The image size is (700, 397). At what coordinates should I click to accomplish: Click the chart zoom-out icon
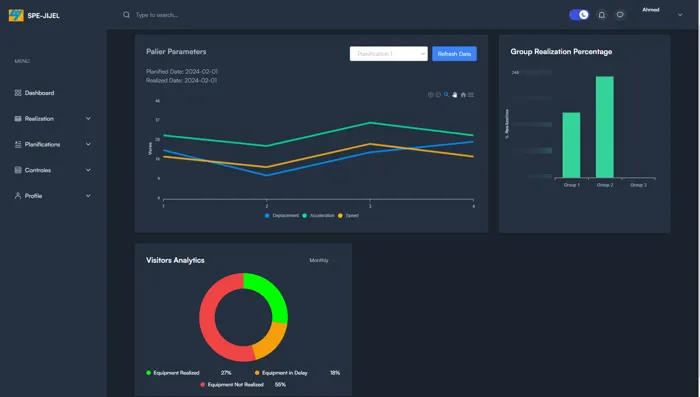pos(438,95)
